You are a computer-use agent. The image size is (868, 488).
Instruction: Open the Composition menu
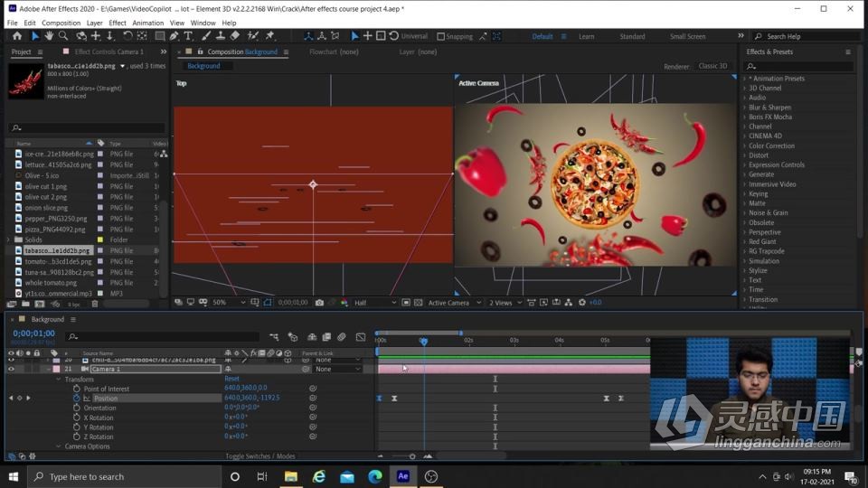(x=61, y=23)
